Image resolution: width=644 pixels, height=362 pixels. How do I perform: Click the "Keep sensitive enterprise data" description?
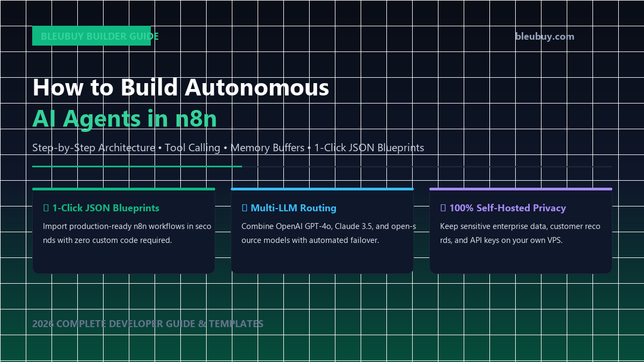tap(520, 233)
